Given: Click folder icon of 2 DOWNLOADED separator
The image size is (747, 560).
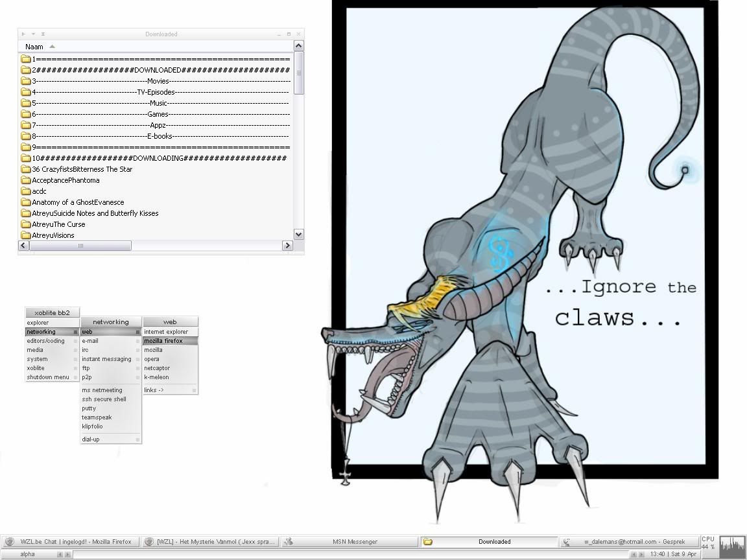Looking at the screenshot, I should 26,70.
